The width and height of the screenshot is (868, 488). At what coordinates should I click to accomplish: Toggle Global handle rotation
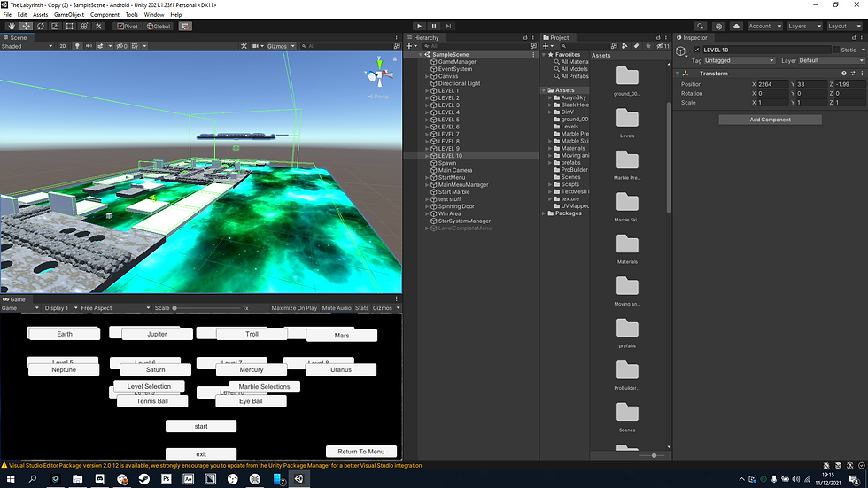click(159, 26)
